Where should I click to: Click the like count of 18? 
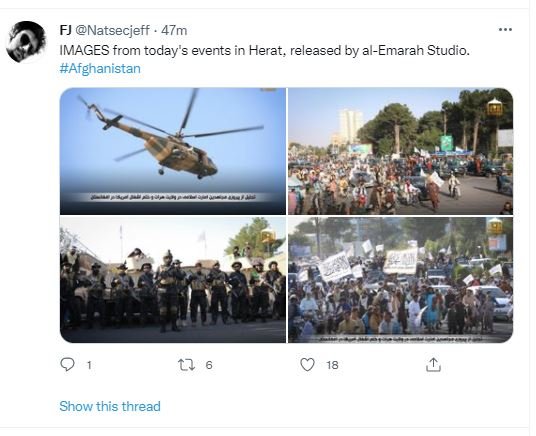[332, 365]
